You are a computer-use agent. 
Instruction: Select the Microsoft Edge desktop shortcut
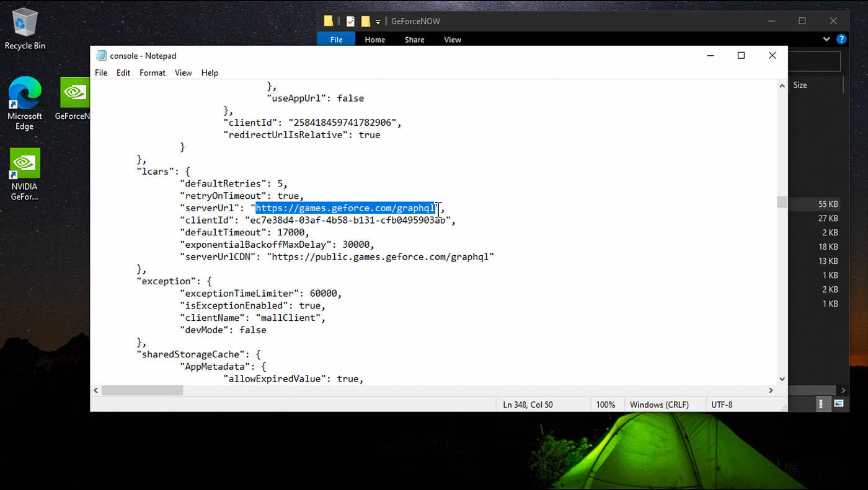(25, 103)
